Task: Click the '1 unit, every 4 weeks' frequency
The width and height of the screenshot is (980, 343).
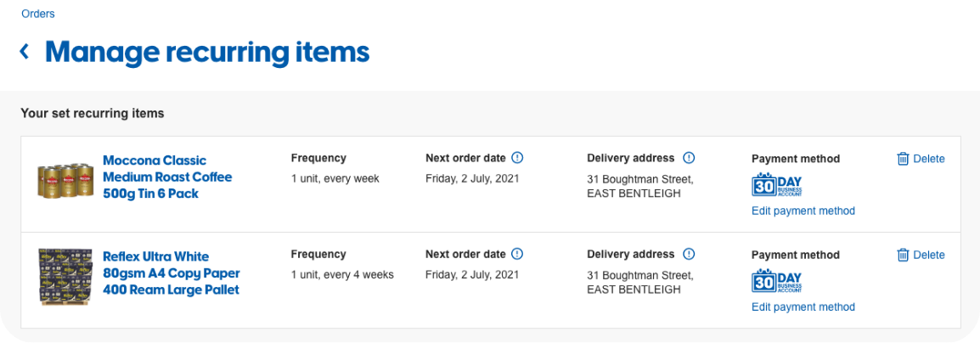Action: click(x=341, y=274)
